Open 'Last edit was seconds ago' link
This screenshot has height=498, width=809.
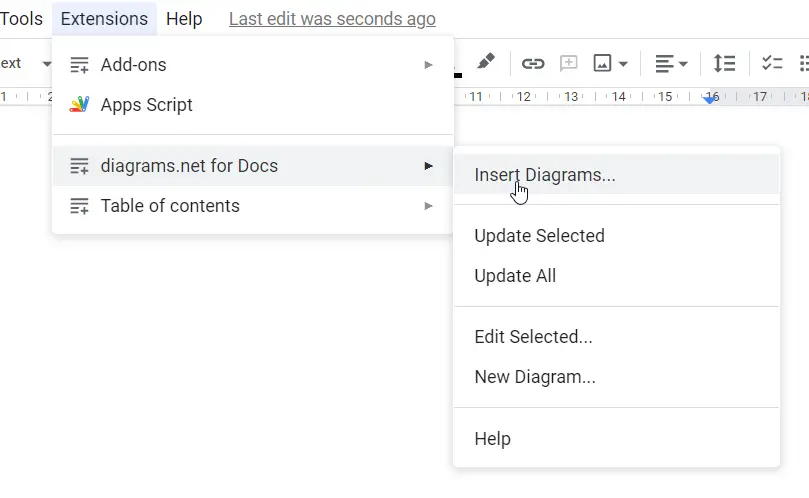pyautogui.click(x=332, y=19)
